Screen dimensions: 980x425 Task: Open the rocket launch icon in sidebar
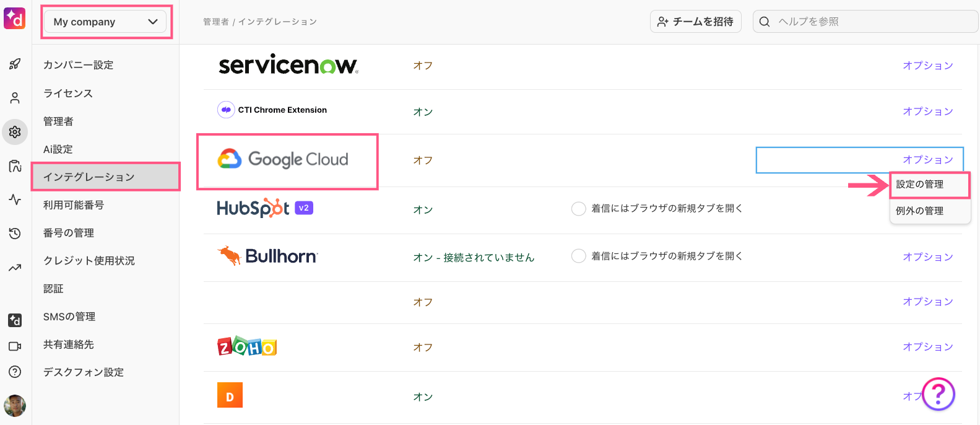point(15,64)
